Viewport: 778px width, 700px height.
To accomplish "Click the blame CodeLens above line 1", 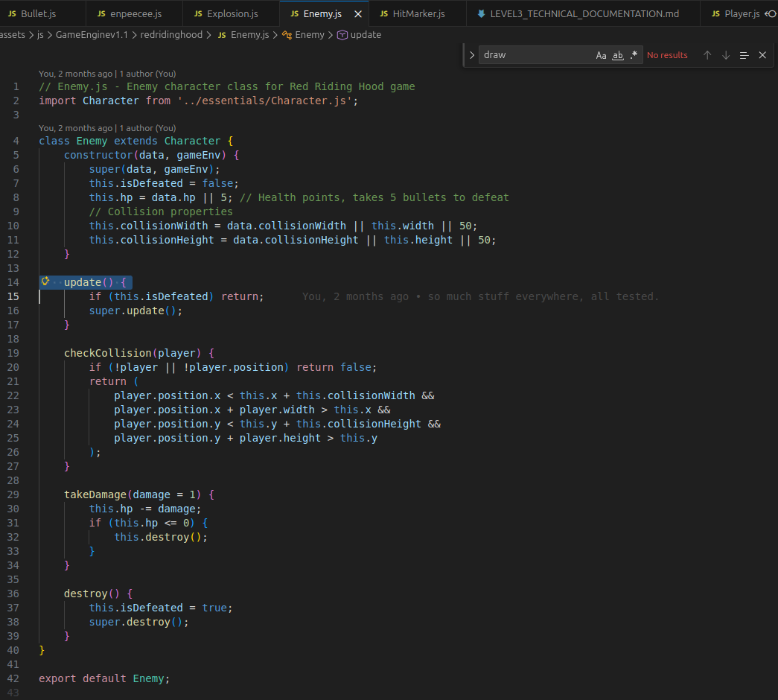I will [107, 74].
